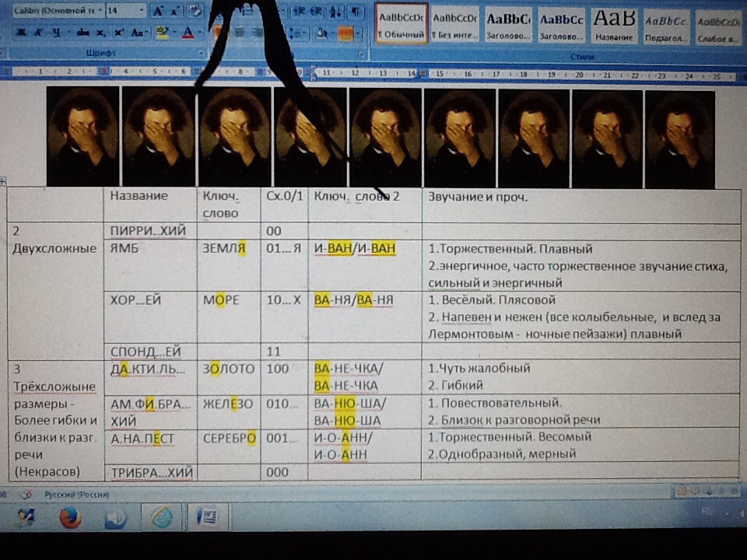Switch to Word in the taskbar

coord(207,518)
